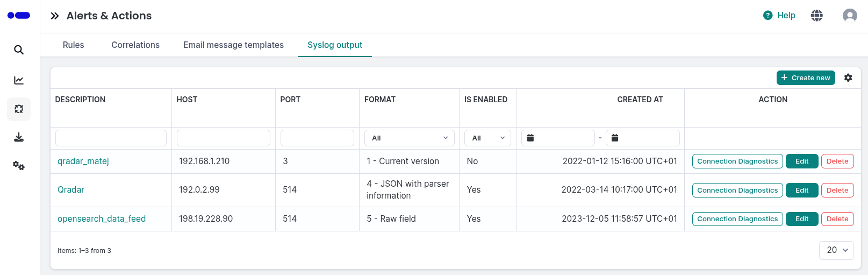Delete the opensearch_data_feed output
The height and width of the screenshot is (275, 868).
pyautogui.click(x=837, y=219)
